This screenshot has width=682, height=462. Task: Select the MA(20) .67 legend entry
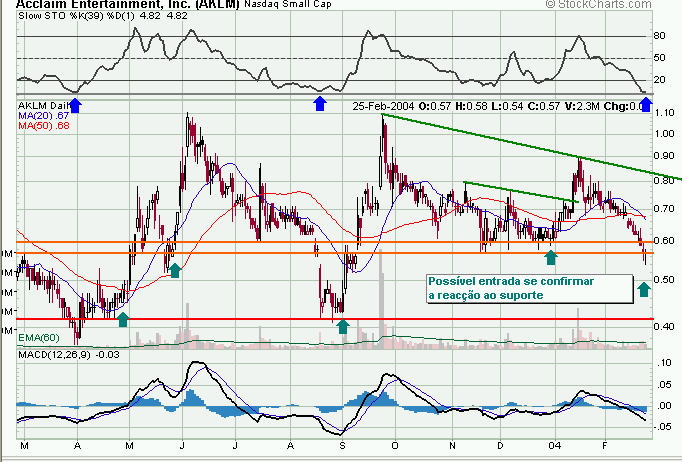coord(43,116)
